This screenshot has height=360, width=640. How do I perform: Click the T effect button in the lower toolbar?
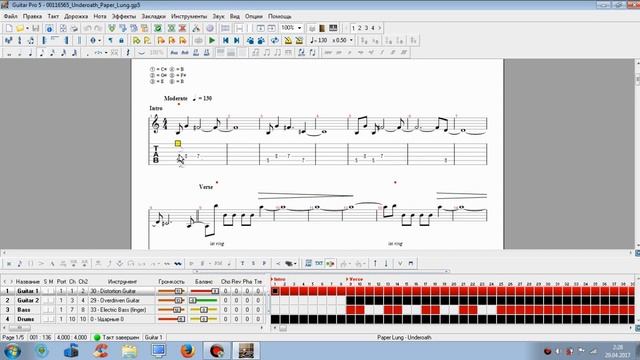point(242,264)
